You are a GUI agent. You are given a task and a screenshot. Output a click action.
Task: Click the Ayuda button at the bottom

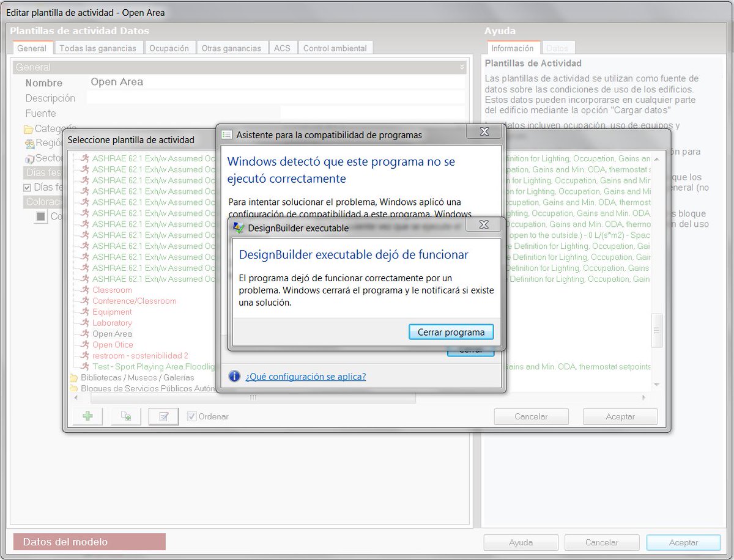pyautogui.click(x=521, y=542)
